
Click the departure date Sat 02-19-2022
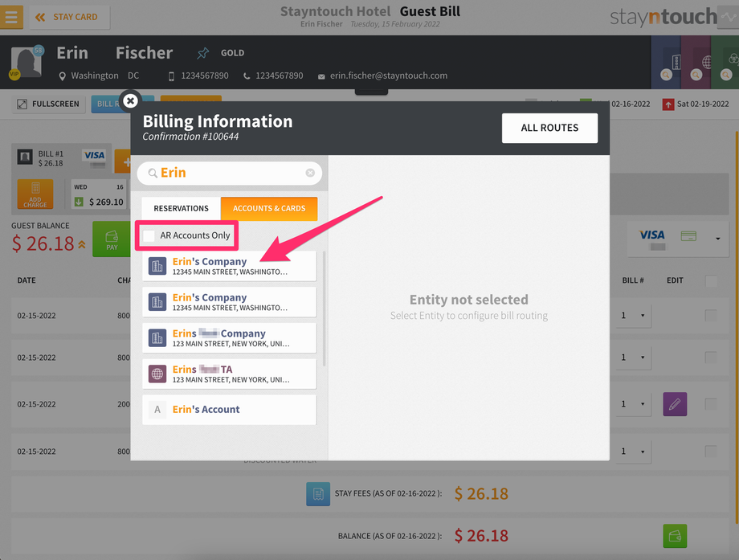pos(703,104)
